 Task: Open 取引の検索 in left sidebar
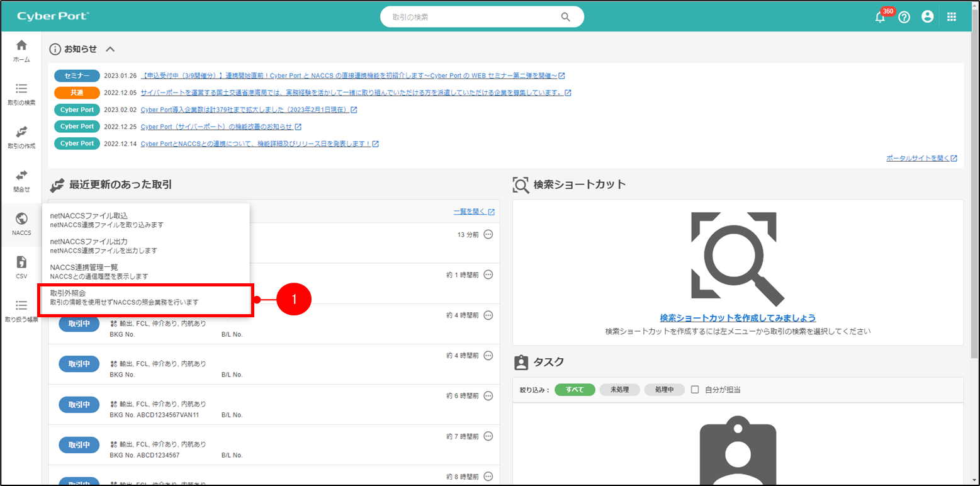(21, 94)
